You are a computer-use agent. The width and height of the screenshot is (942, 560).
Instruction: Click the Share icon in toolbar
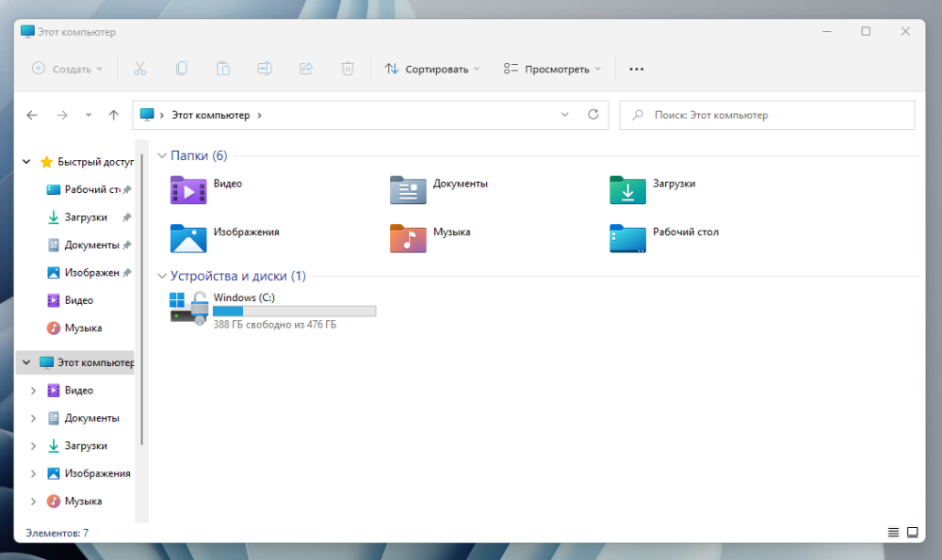[x=306, y=69]
